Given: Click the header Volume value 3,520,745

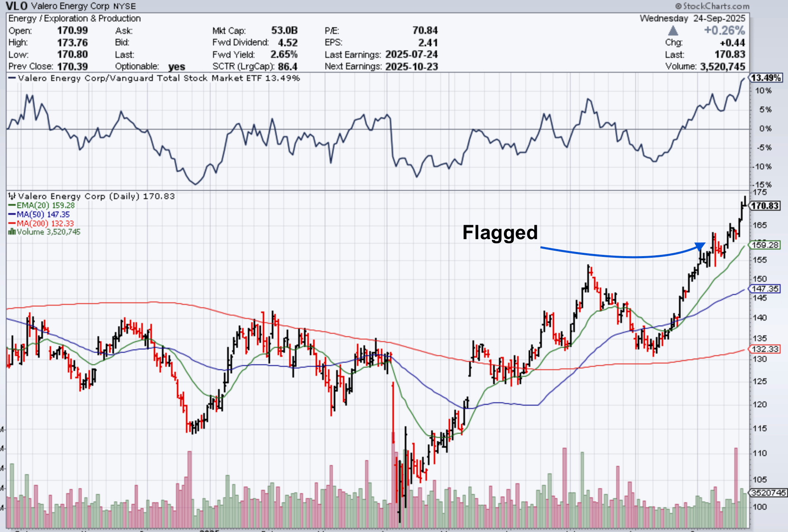Looking at the screenshot, I should 722,66.
